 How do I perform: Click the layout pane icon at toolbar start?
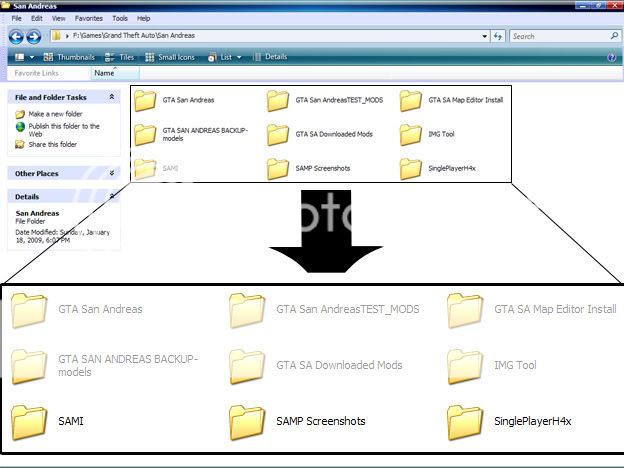pyautogui.click(x=19, y=57)
